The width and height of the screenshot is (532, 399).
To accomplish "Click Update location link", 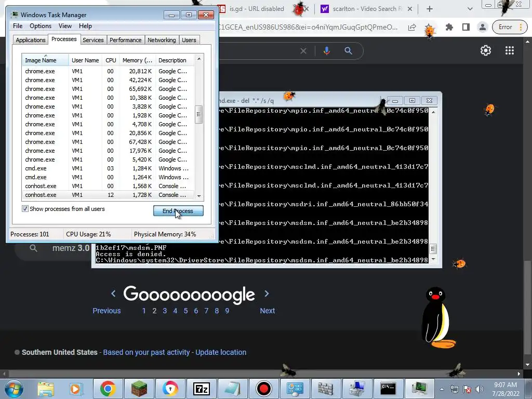I will (x=221, y=352).
